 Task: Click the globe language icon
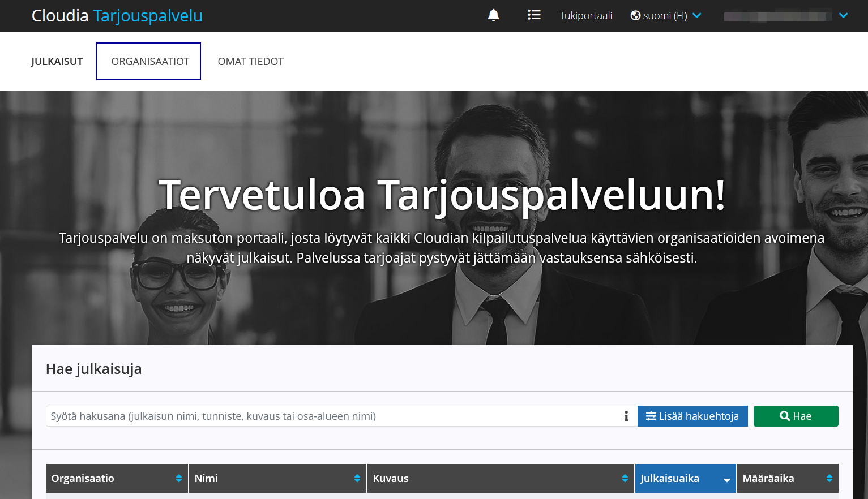[636, 16]
